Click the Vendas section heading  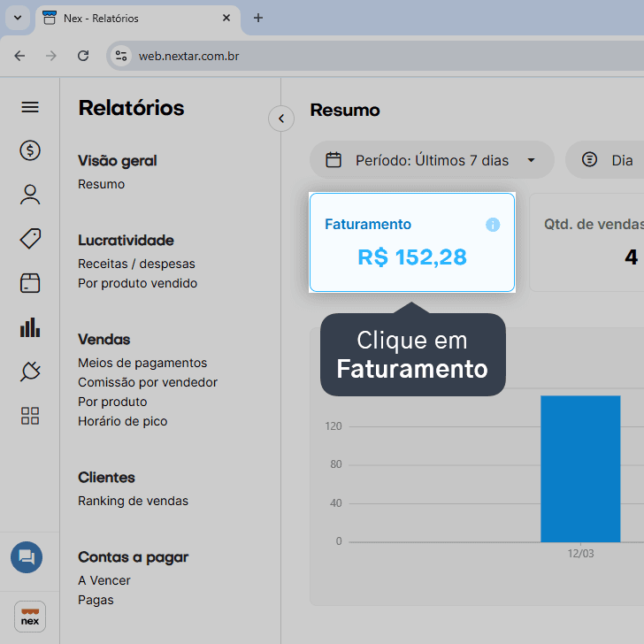click(103, 340)
